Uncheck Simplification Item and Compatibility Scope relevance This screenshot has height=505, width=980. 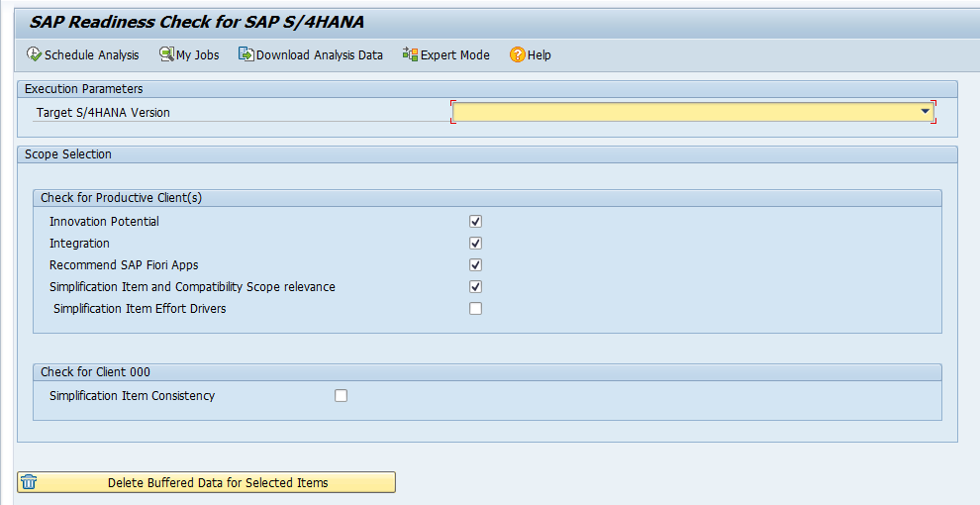click(x=475, y=287)
